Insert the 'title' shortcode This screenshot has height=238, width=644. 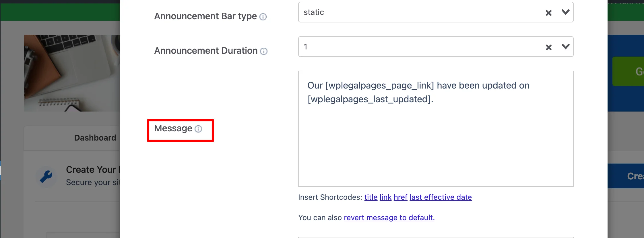[371, 197]
